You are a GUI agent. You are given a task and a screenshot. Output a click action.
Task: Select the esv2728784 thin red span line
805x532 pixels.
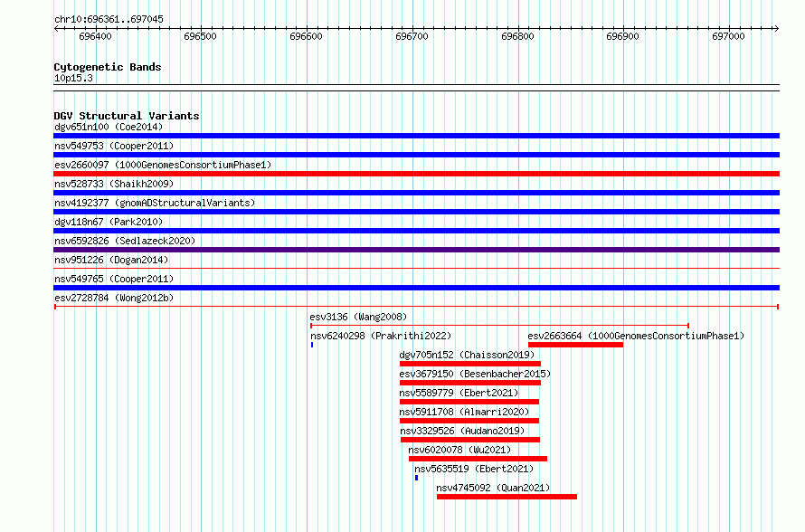(416, 307)
